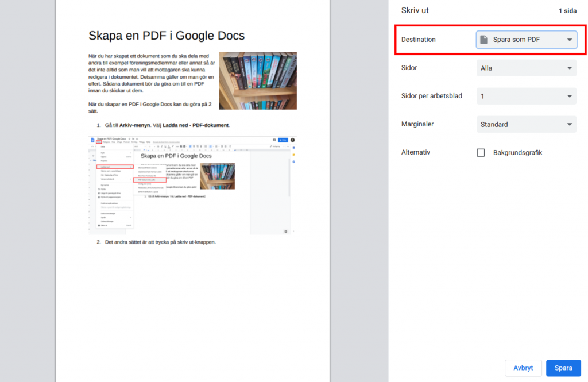Open the Destination dropdown showing Spara som PDF

(526, 40)
